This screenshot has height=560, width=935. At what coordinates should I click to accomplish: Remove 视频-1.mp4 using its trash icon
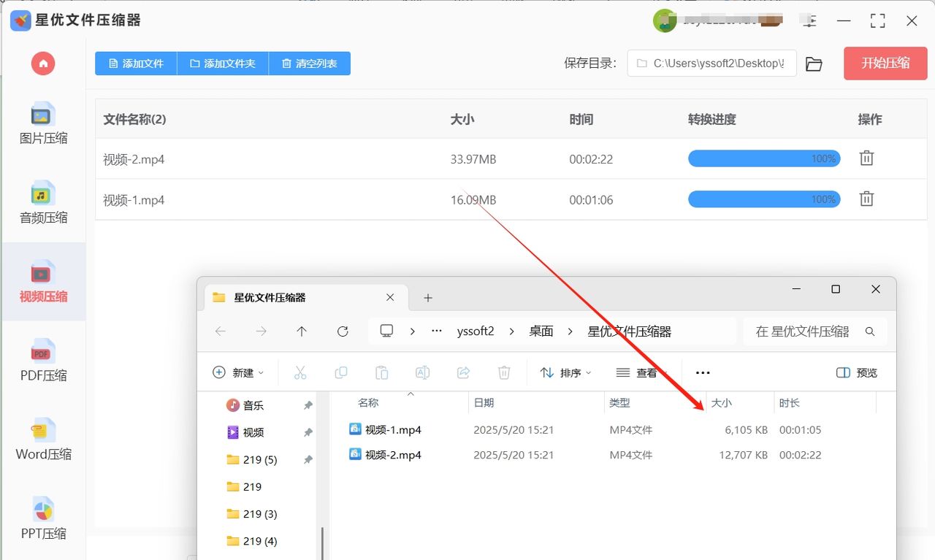[x=866, y=199]
